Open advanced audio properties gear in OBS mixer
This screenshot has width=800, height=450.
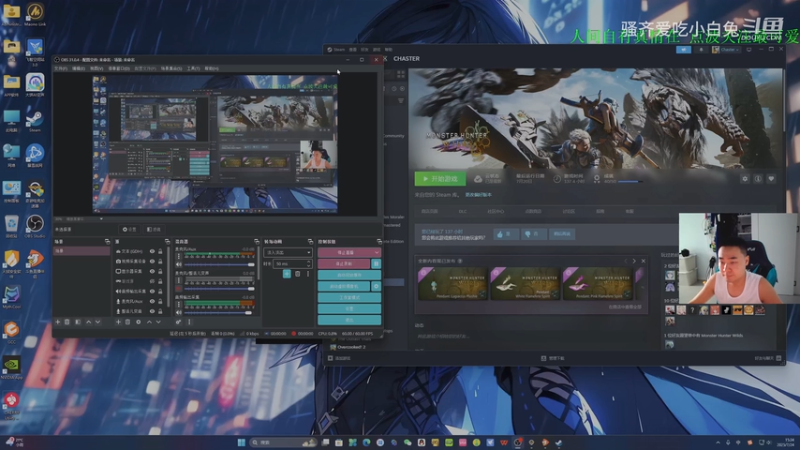[179, 322]
